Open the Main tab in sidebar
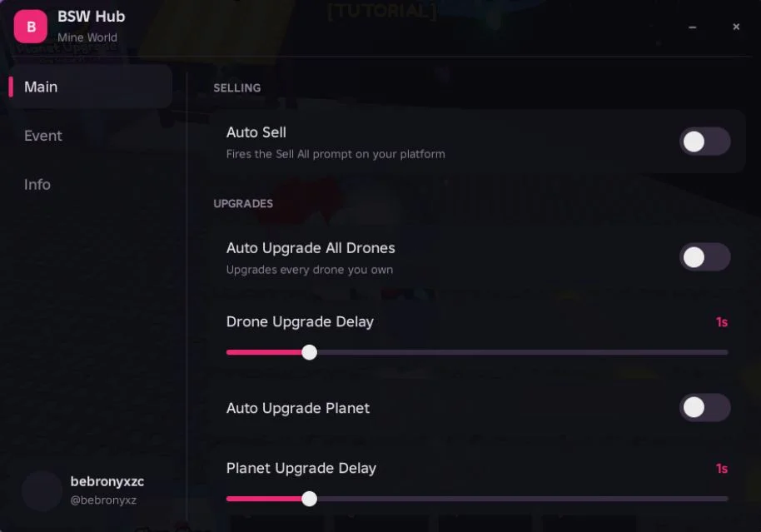 point(90,87)
